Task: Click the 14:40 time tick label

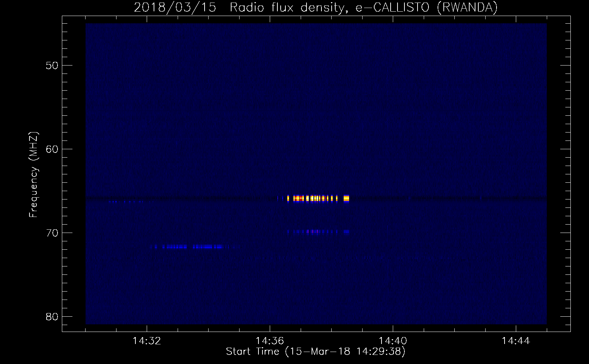Action: [x=393, y=341]
